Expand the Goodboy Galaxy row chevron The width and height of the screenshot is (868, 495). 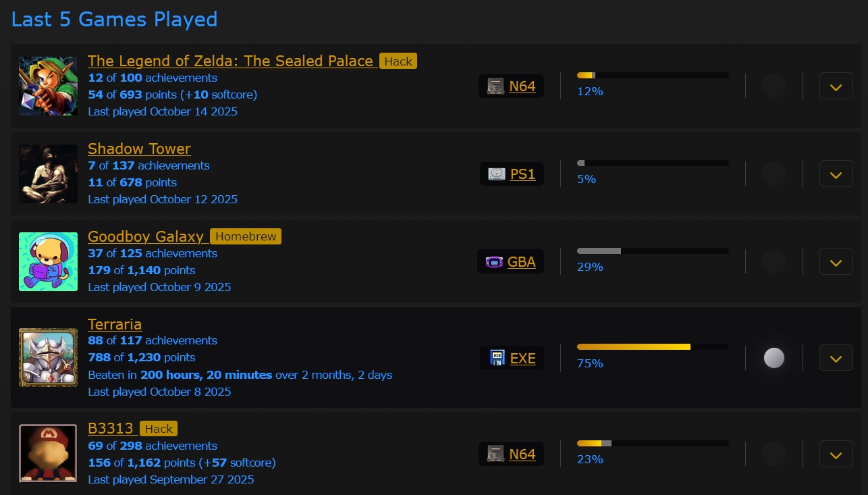(x=836, y=262)
